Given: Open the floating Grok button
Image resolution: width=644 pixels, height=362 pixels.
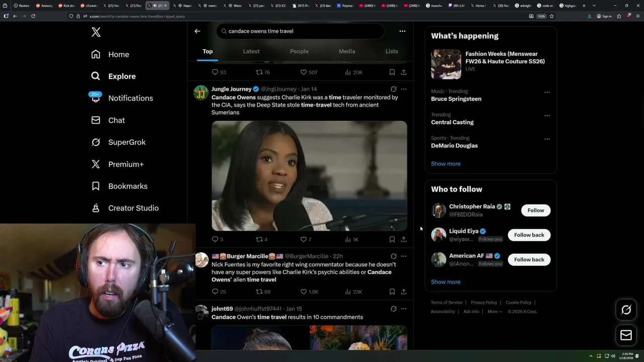Looking at the screenshot, I should (x=626, y=310).
